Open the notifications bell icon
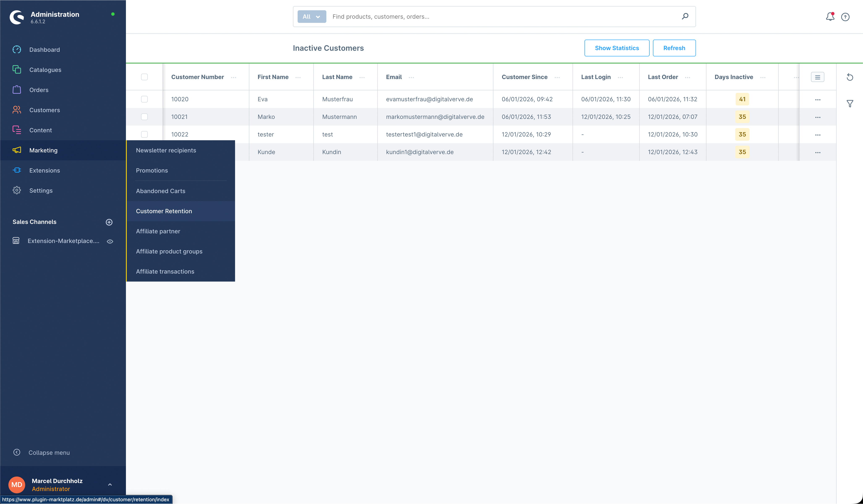The image size is (863, 504). tap(830, 16)
